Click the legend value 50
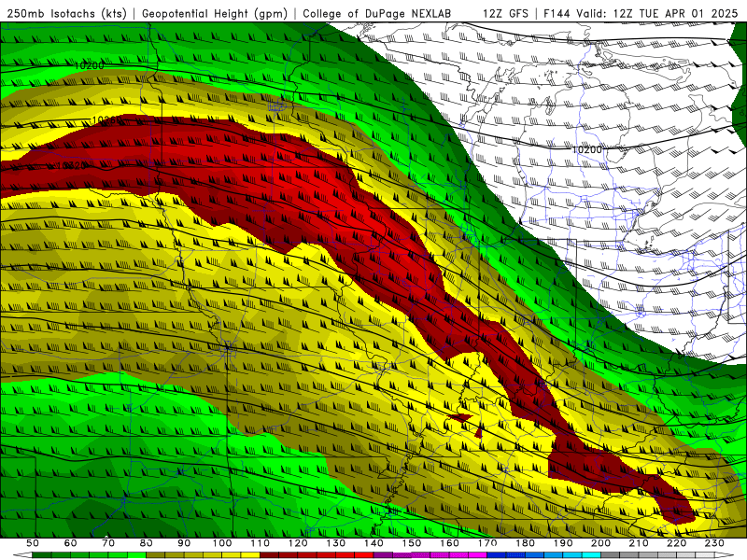This screenshot has height=560, width=747. pos(33,543)
